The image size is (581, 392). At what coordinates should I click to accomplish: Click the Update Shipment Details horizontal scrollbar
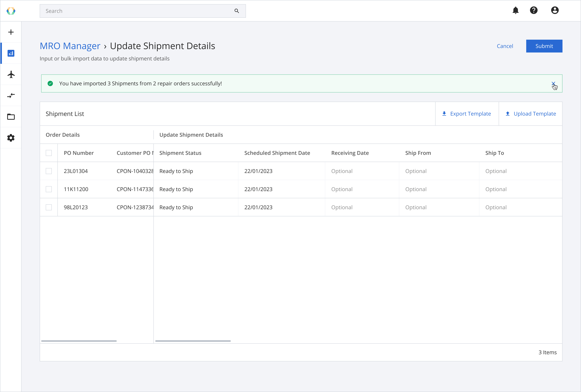(x=193, y=341)
